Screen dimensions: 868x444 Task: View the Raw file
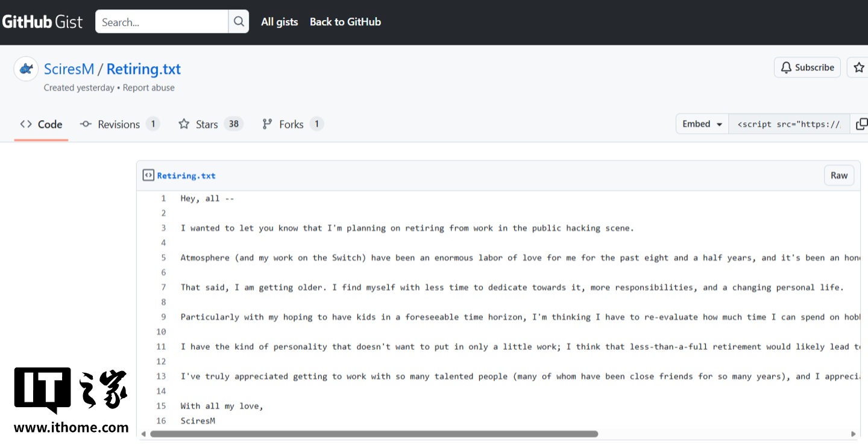838,176
